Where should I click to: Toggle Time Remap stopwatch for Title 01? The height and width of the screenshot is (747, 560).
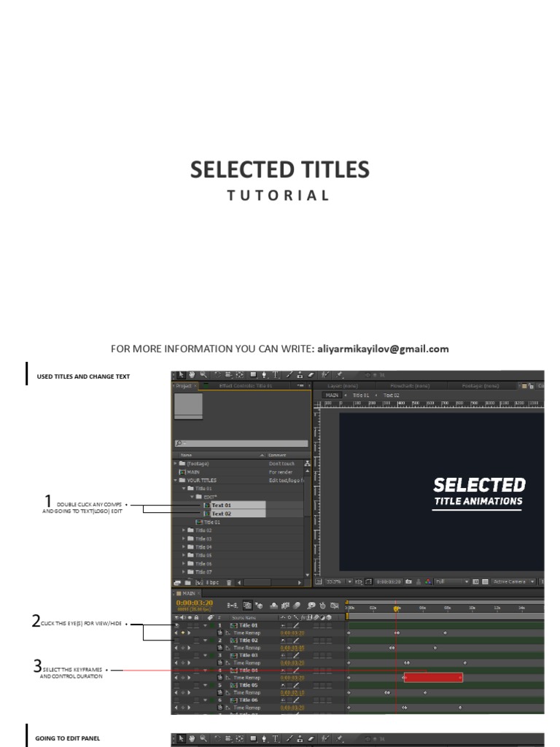pos(220,632)
